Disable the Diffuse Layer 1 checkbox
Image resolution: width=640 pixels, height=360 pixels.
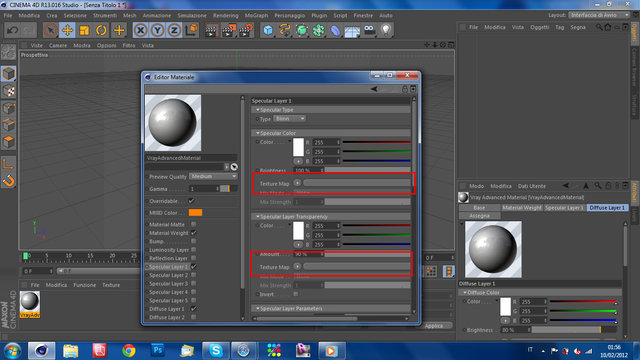coord(193,309)
